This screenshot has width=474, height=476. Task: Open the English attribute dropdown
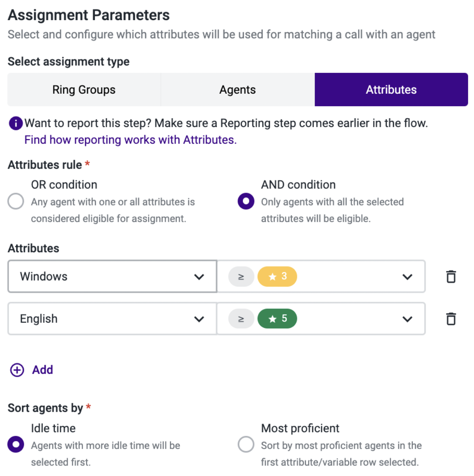[x=112, y=319]
